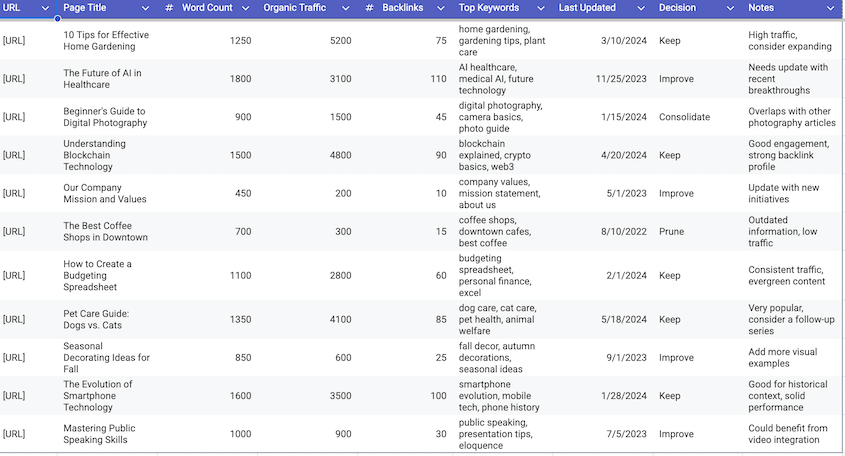
Task: Select the Prune decision cell
Action: click(672, 231)
